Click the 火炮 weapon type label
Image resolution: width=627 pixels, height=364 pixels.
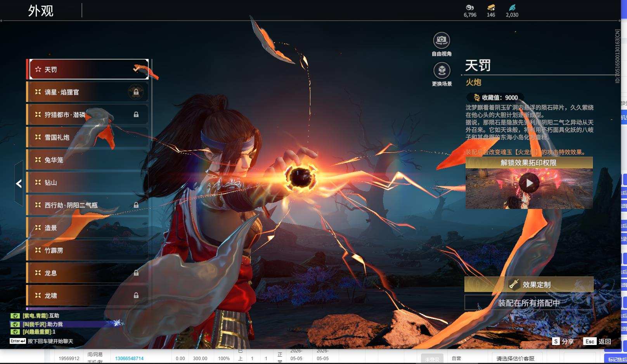click(473, 82)
